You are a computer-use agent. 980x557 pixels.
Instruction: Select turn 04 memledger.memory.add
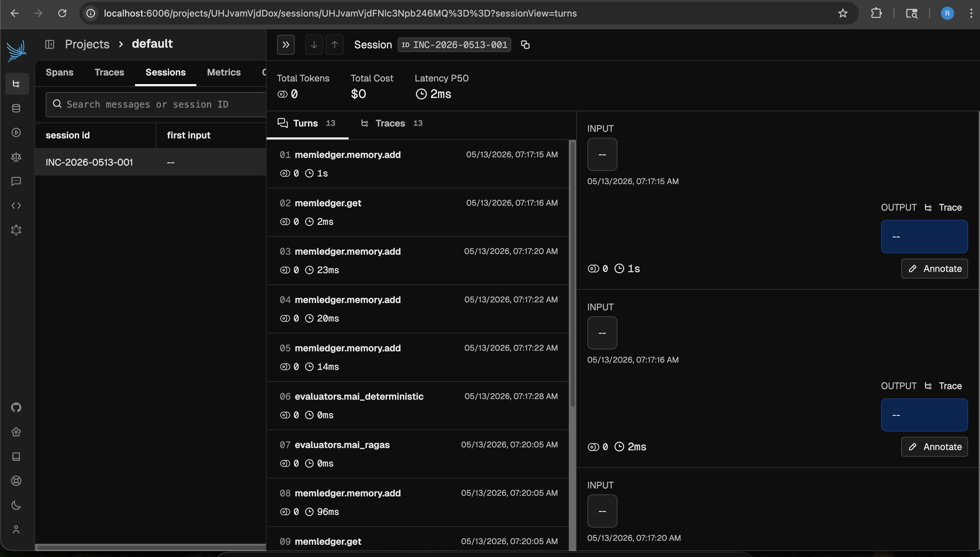[x=417, y=309]
